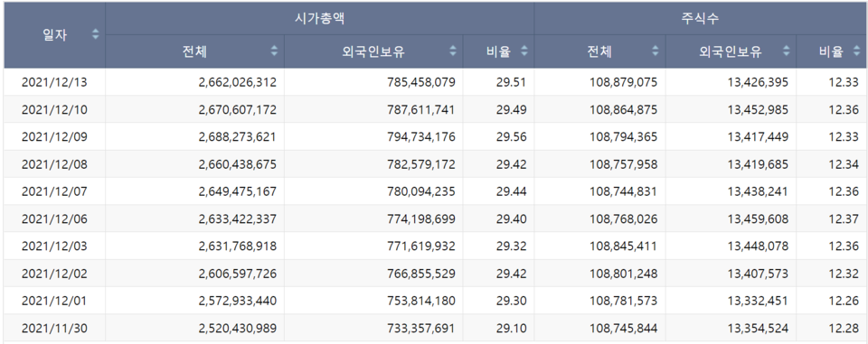Click the share count 108,757,958
Image resolution: width=868 pixels, height=344 pixels.
623,164
